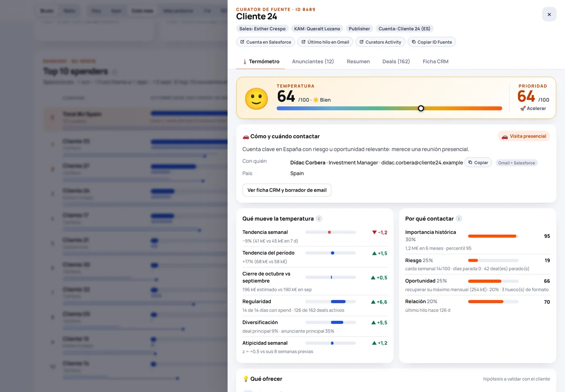Click 'último hilo hace 126 d' text
Screen dimensions: 565x392
tap(427, 310)
